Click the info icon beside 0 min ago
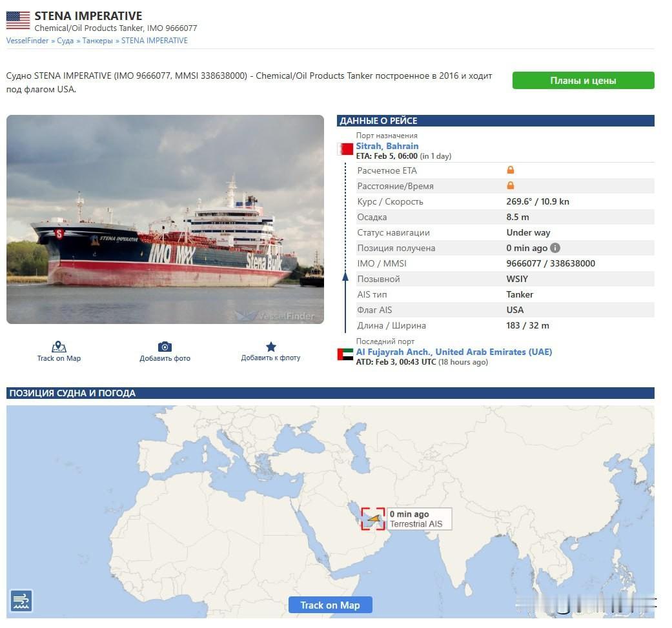Image resolution: width=672 pixels, height=628 pixels. point(555,248)
